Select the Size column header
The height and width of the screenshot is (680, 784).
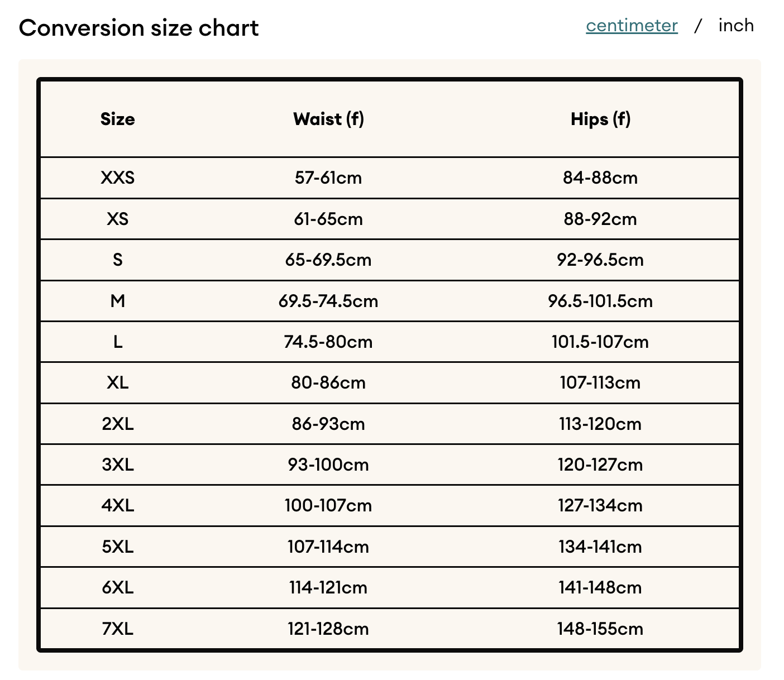118,119
